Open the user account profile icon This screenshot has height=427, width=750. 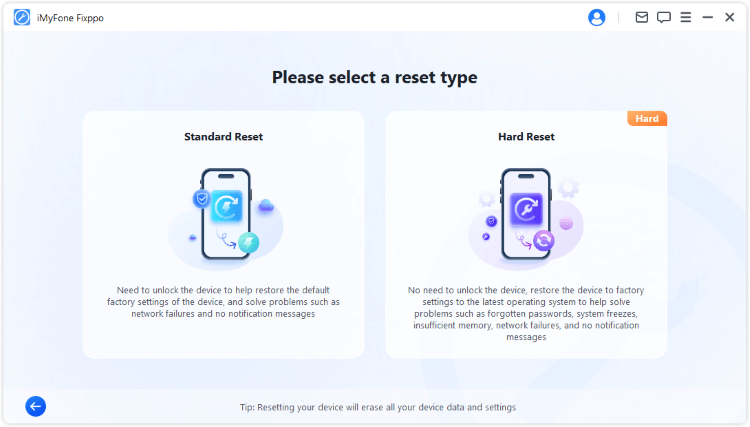point(597,17)
